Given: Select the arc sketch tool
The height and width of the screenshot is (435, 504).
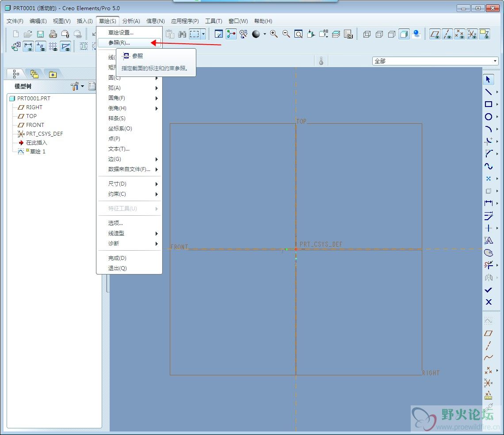Looking at the screenshot, I should point(488,129).
